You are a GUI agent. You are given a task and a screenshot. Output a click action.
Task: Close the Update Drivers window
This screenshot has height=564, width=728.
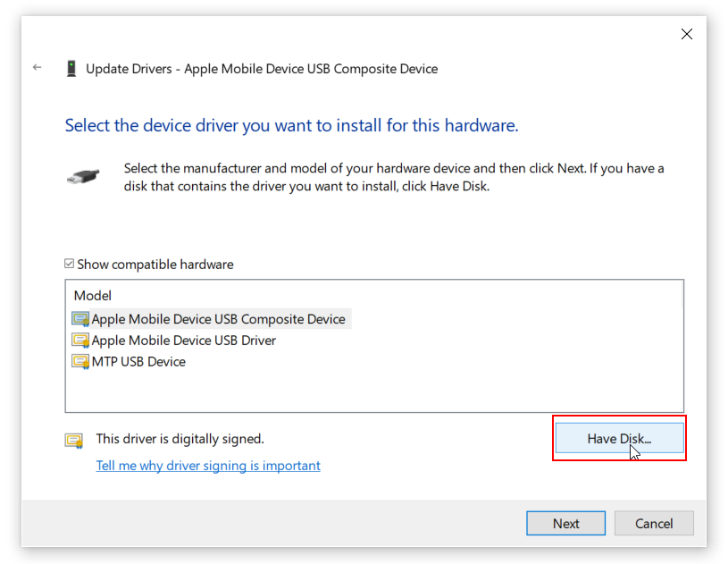pyautogui.click(x=686, y=34)
